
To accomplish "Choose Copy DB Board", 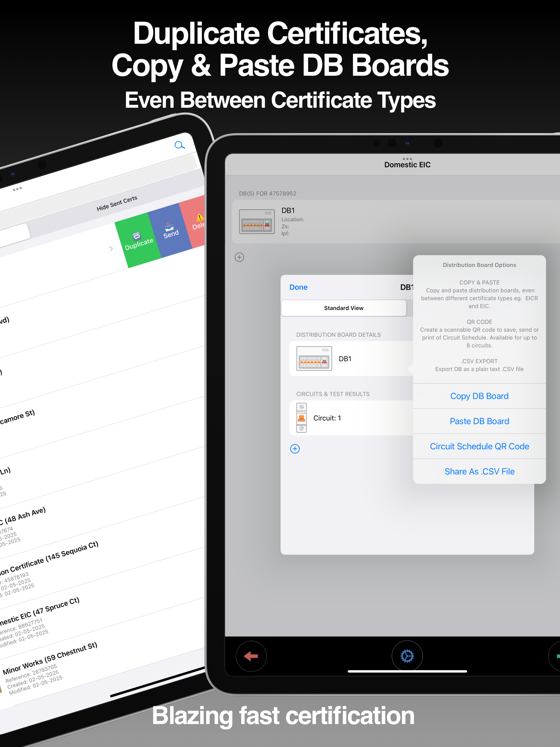I will click(479, 396).
